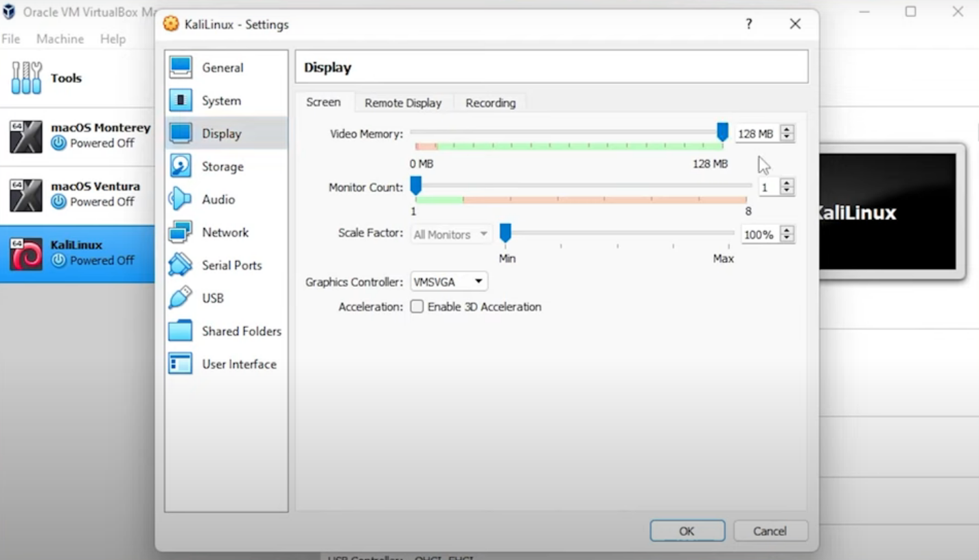Open the Serial Ports connector icon
The width and height of the screenshot is (979, 560).
click(x=181, y=265)
